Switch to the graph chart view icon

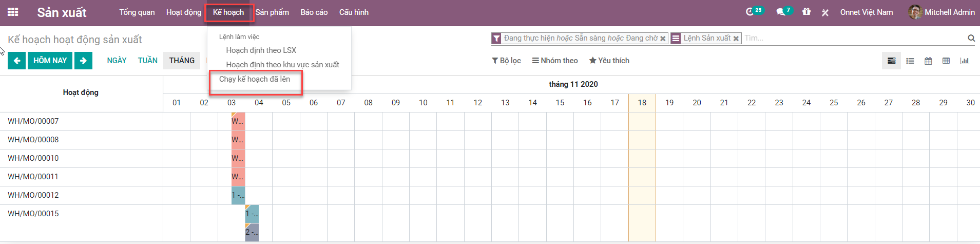point(965,61)
